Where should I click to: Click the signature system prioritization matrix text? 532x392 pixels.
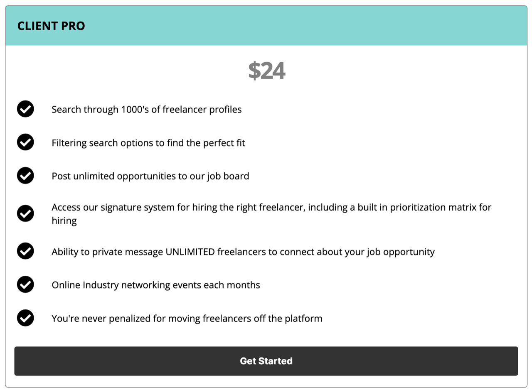pyautogui.click(x=271, y=213)
